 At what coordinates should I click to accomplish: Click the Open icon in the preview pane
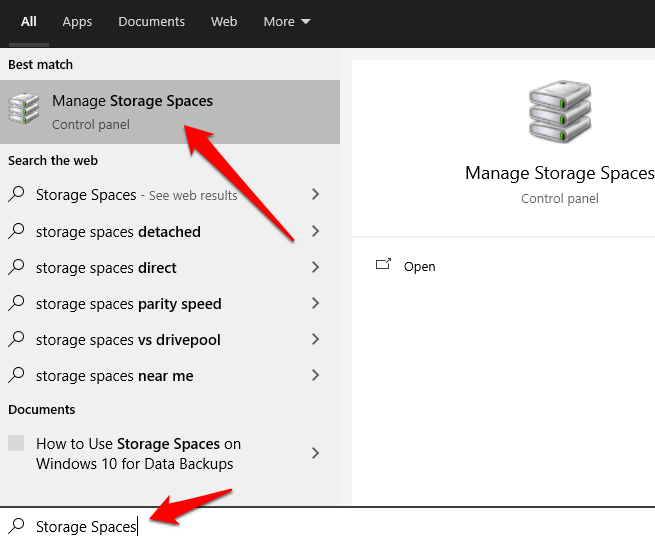(x=383, y=266)
